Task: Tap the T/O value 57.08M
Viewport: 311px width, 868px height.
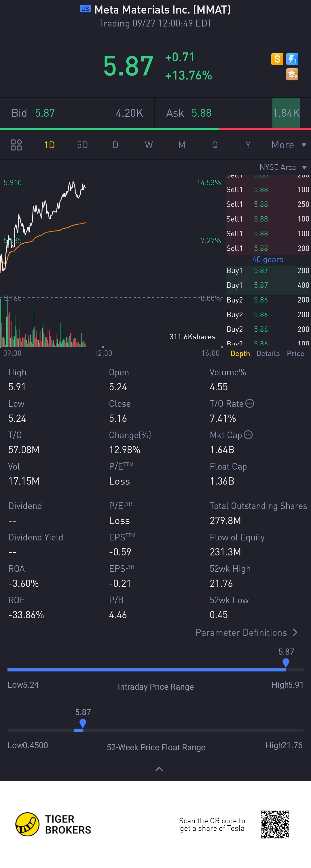Action: (x=24, y=449)
